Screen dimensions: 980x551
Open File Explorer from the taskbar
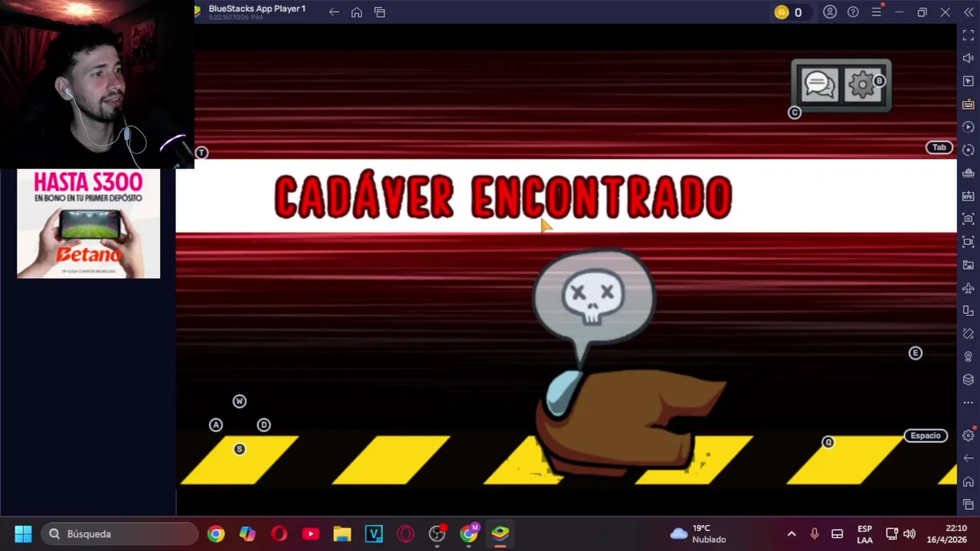pyautogui.click(x=341, y=533)
